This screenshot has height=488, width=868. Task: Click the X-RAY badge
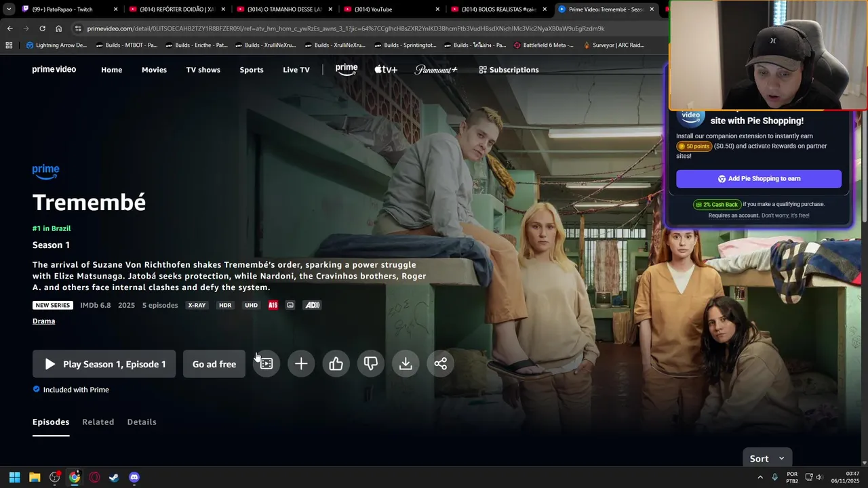coord(197,305)
